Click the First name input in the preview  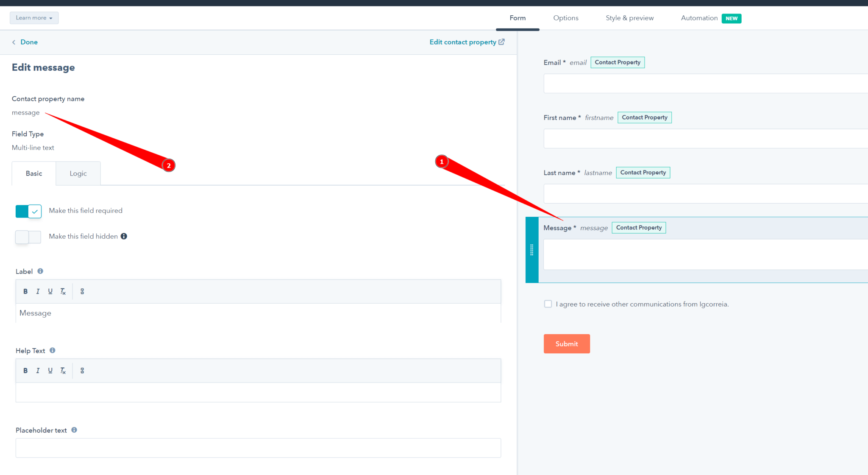tap(706, 139)
